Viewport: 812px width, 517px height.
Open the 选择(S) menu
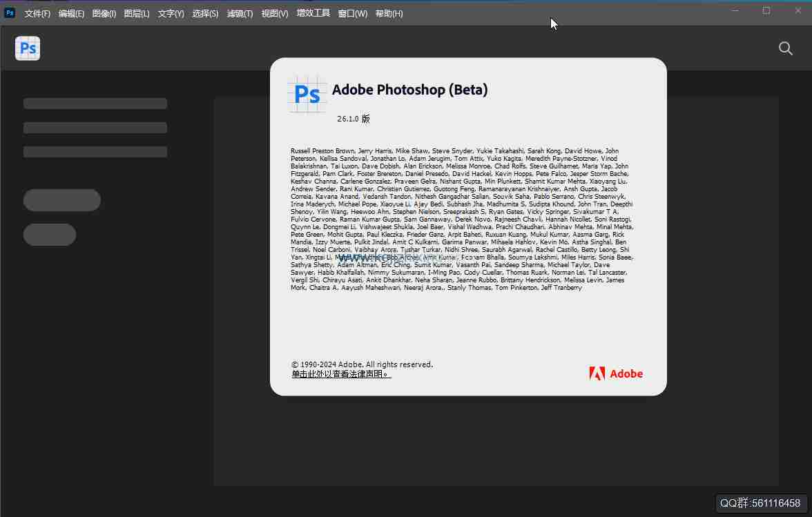click(204, 13)
